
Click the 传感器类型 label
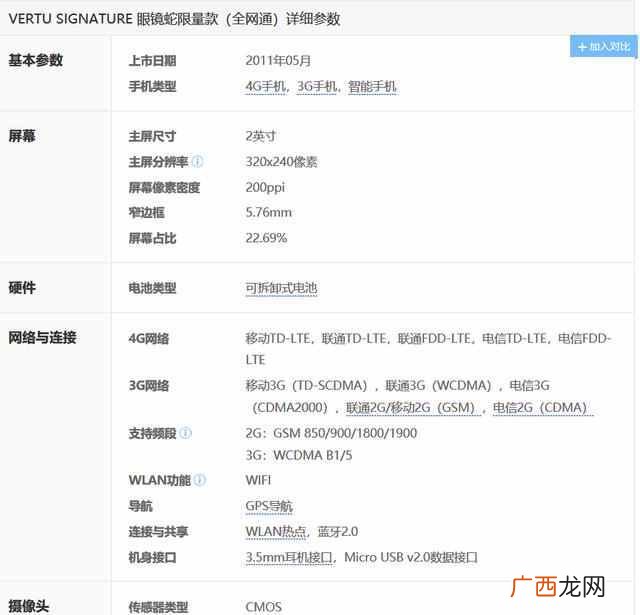click(x=158, y=606)
